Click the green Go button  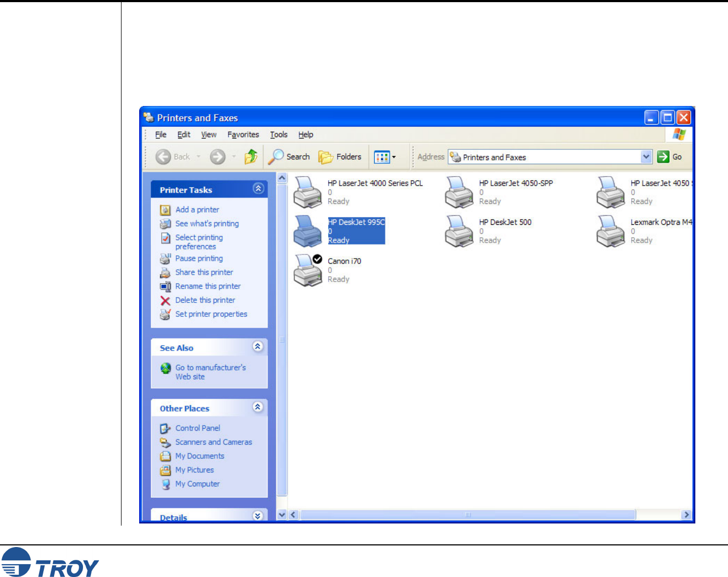(670, 157)
